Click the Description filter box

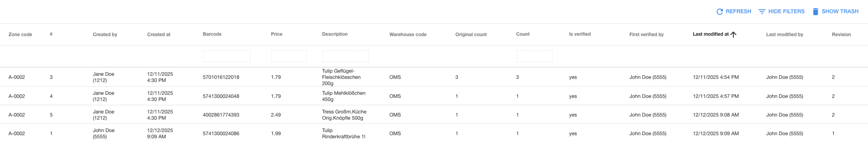click(345, 56)
